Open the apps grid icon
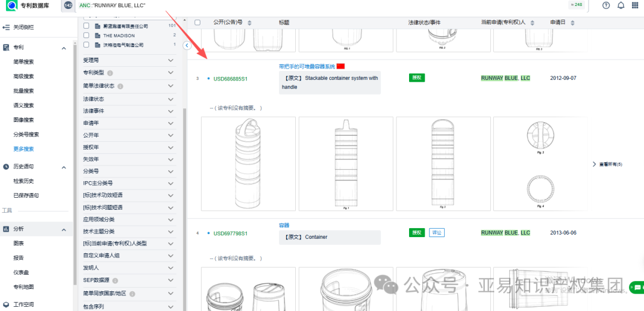 636,5
